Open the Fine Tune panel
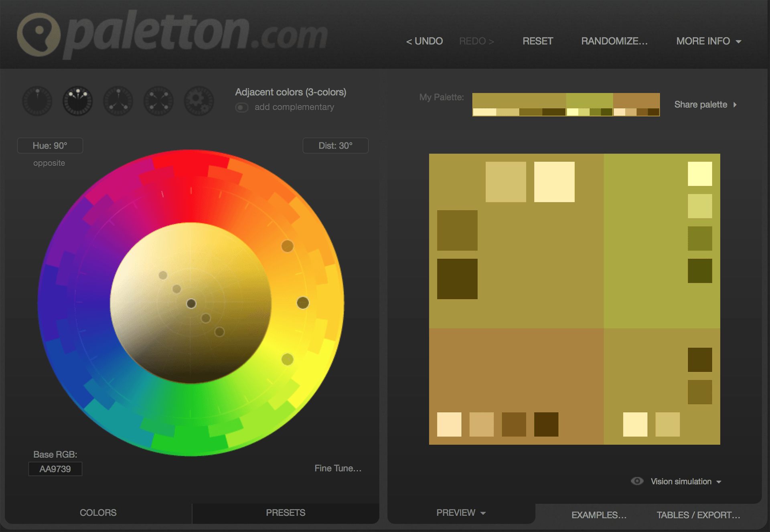Viewport: 770px width, 532px height. 338,468
